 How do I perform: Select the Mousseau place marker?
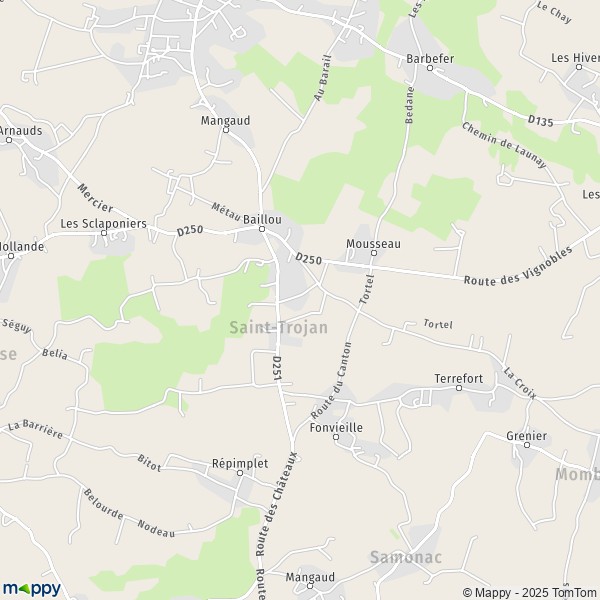pos(374,253)
